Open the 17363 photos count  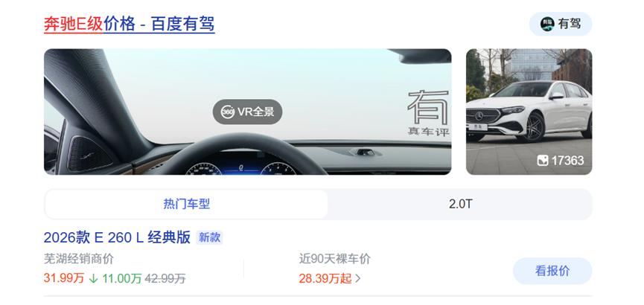click(567, 161)
